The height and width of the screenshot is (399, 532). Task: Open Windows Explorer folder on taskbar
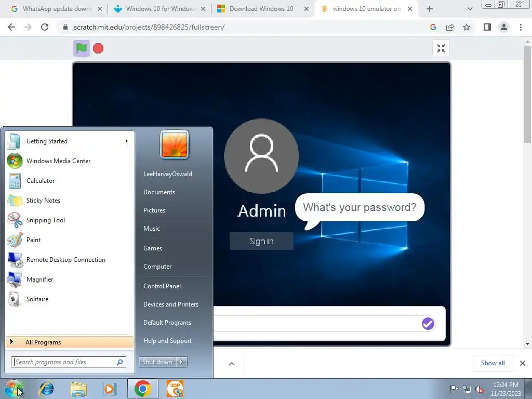click(78, 389)
